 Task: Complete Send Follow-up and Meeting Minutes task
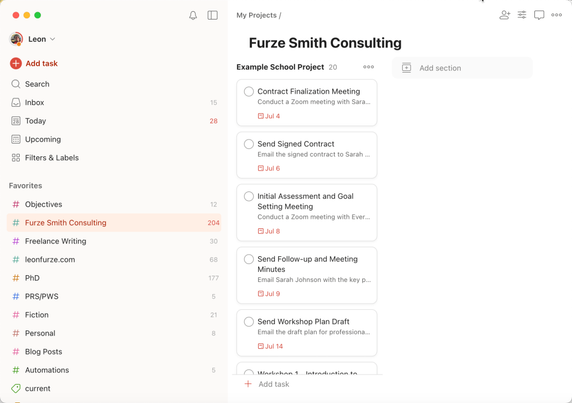(249, 259)
